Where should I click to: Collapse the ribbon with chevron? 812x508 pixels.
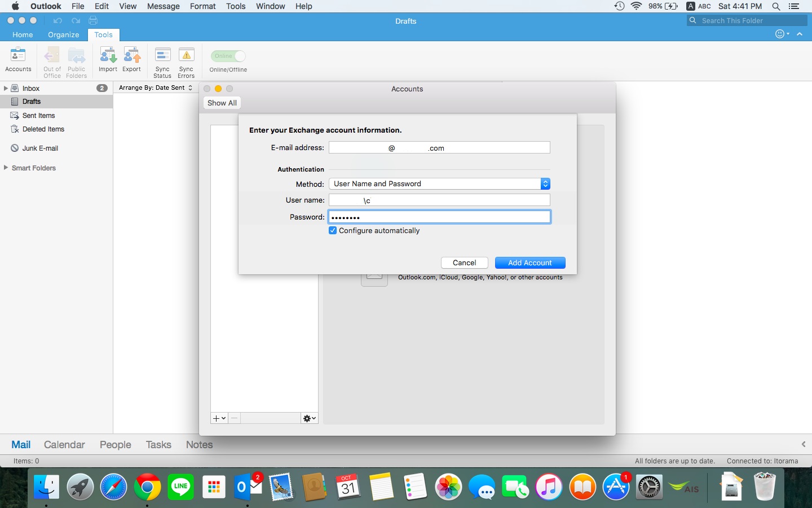800,34
